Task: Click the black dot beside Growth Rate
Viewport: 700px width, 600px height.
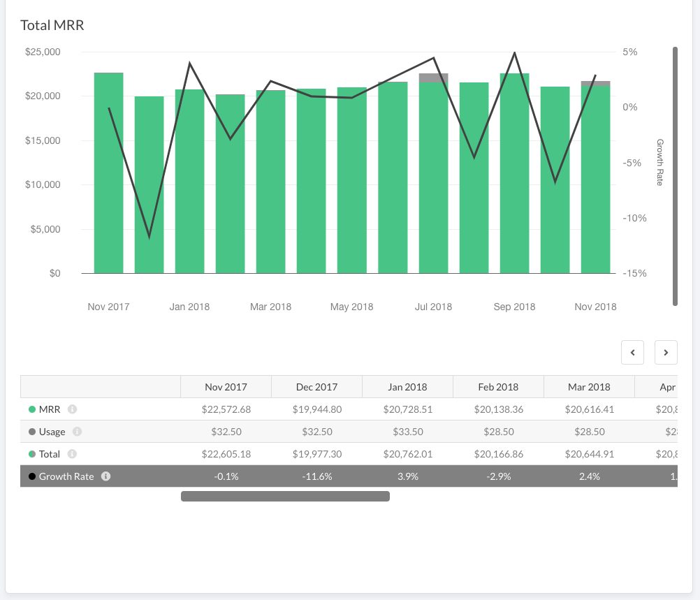Action: (32, 477)
